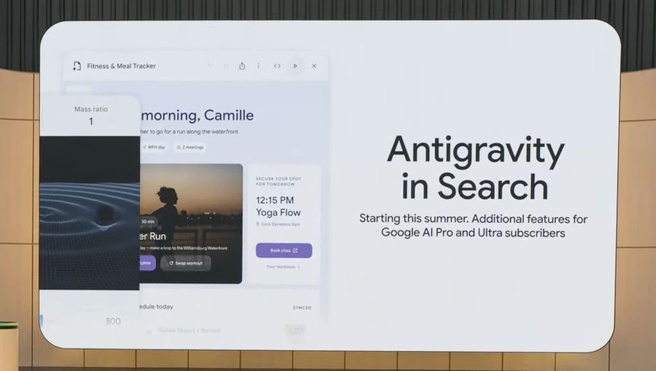Click the Swap workout button
Image resolution: width=656 pixels, height=371 pixels.
186,263
